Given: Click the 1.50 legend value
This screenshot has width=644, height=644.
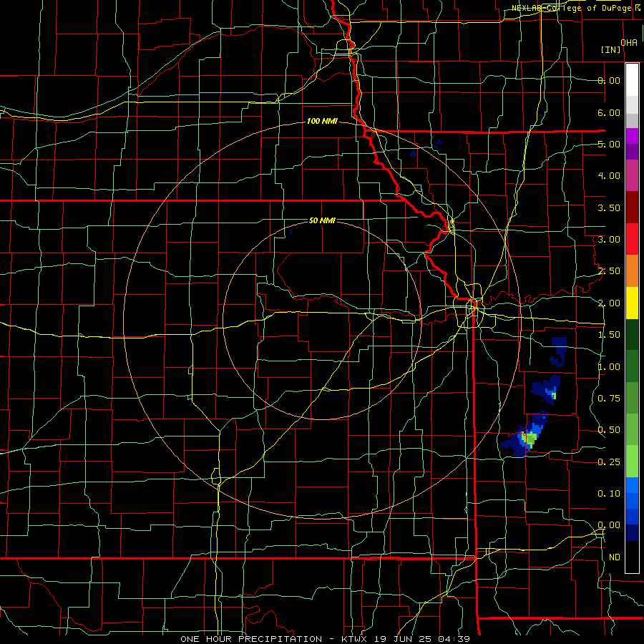Looking at the screenshot, I should 609,335.
